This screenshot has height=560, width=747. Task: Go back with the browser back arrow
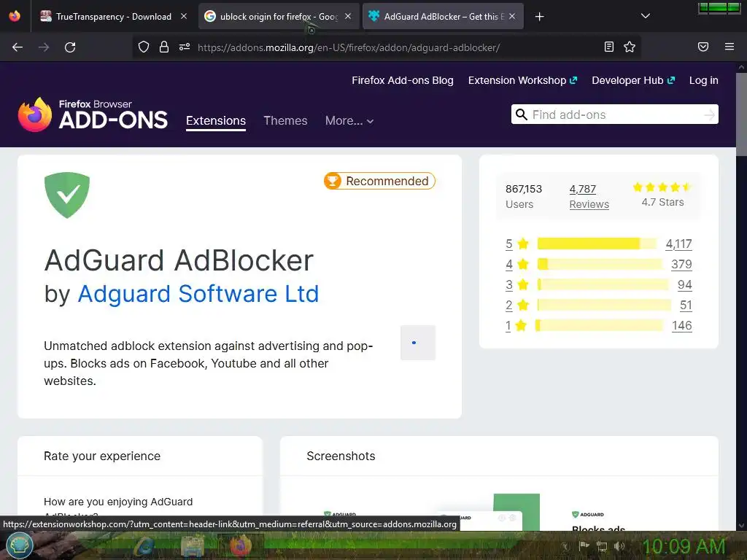point(18,47)
